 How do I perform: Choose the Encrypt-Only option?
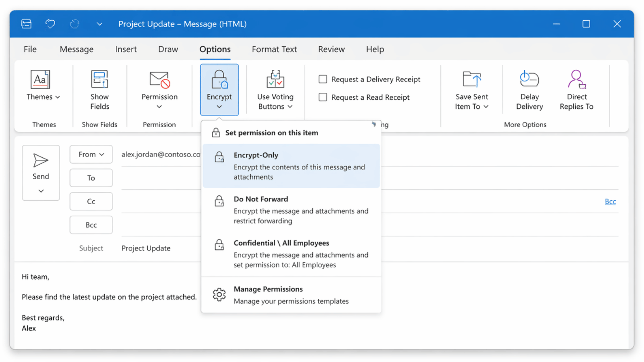[291, 166]
